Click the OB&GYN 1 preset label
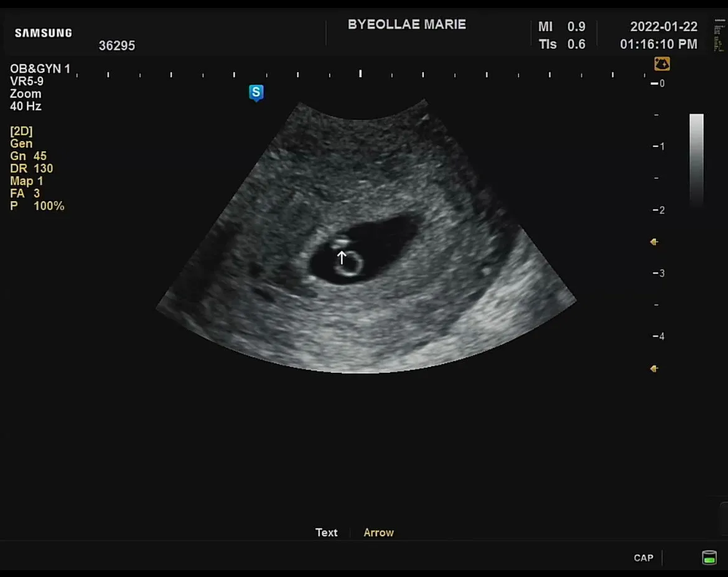The height and width of the screenshot is (577, 728). [40, 68]
